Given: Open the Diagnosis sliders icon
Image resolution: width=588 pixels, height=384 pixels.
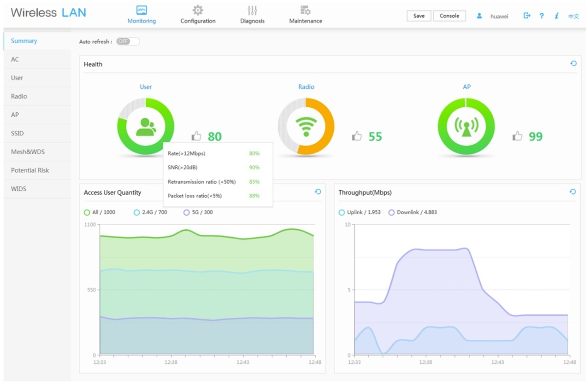Looking at the screenshot, I should (252, 10).
